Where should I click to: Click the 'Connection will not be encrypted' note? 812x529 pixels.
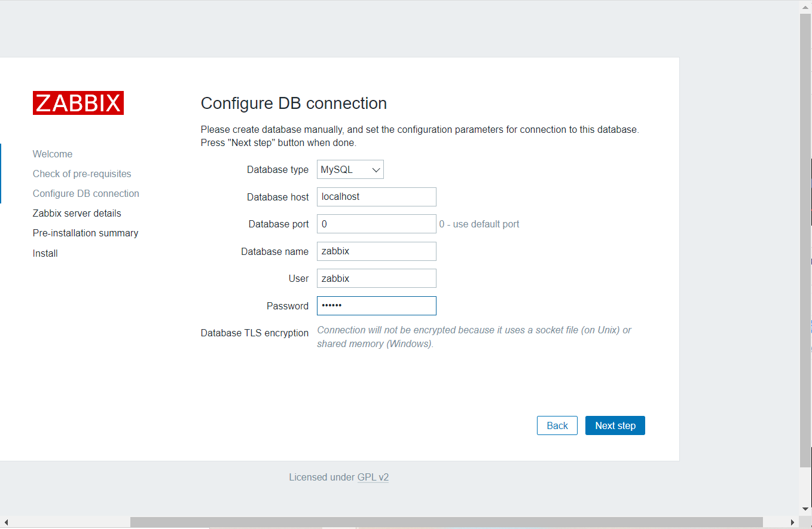[x=474, y=337]
